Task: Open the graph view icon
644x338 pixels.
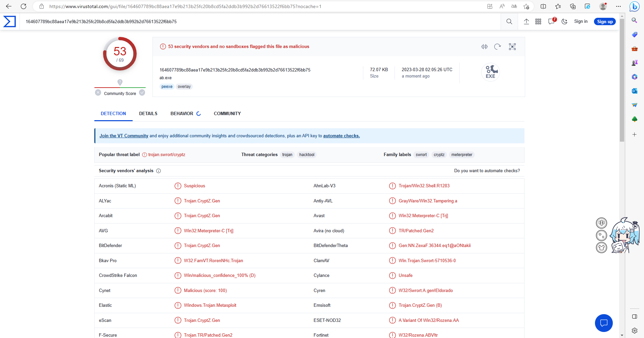Action: pyautogui.click(x=512, y=47)
